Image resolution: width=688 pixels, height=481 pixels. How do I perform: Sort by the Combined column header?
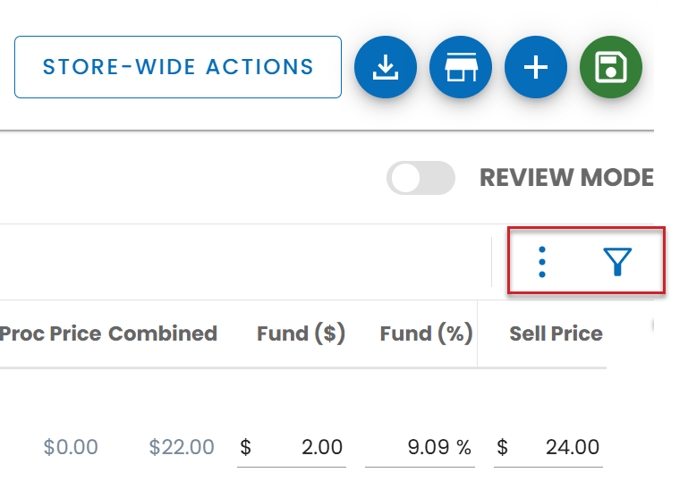tap(163, 334)
